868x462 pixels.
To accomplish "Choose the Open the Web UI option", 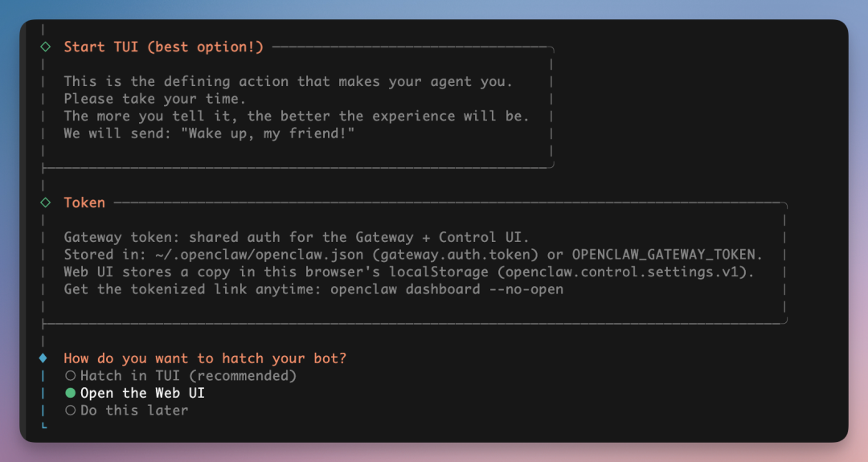I will coord(135,393).
